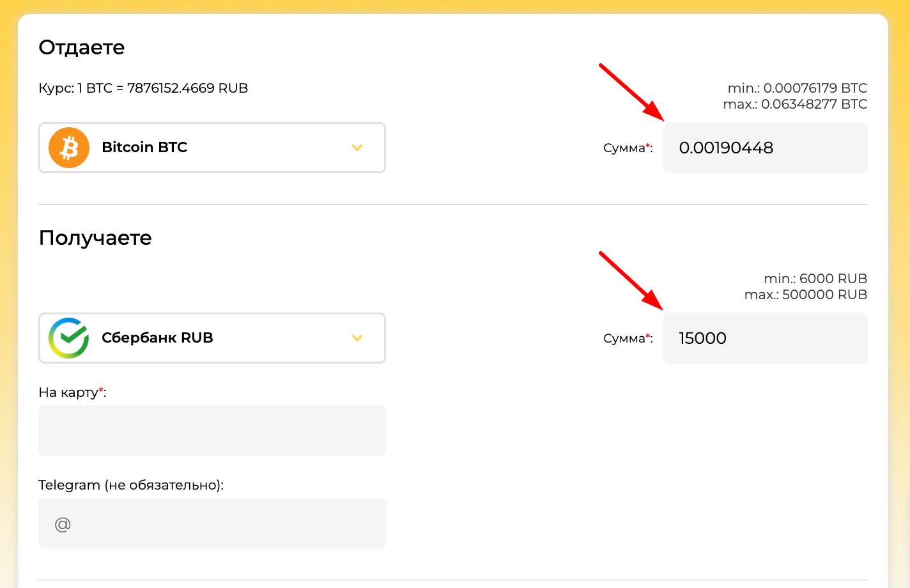The width and height of the screenshot is (910, 588).
Task: Click the min.: 0.00076179 BTC limit text
Action: [798, 88]
